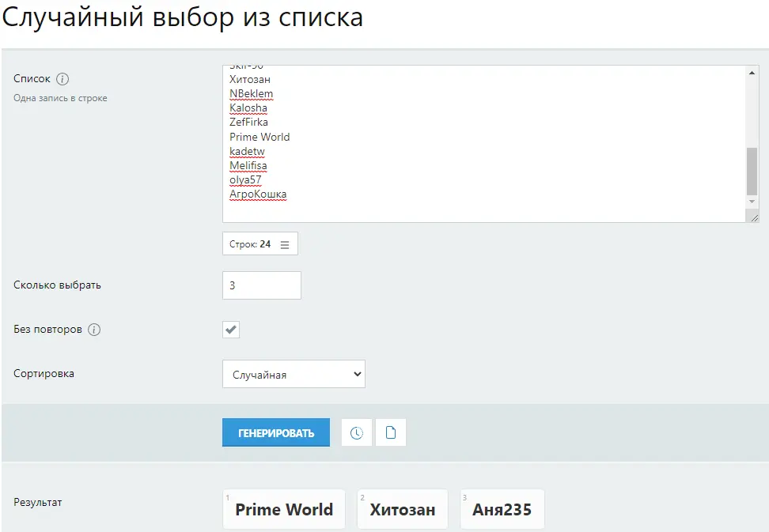Viewport: 769px width, 532px height.
Task: Click the Сортировка label
Action: pyautogui.click(x=44, y=373)
